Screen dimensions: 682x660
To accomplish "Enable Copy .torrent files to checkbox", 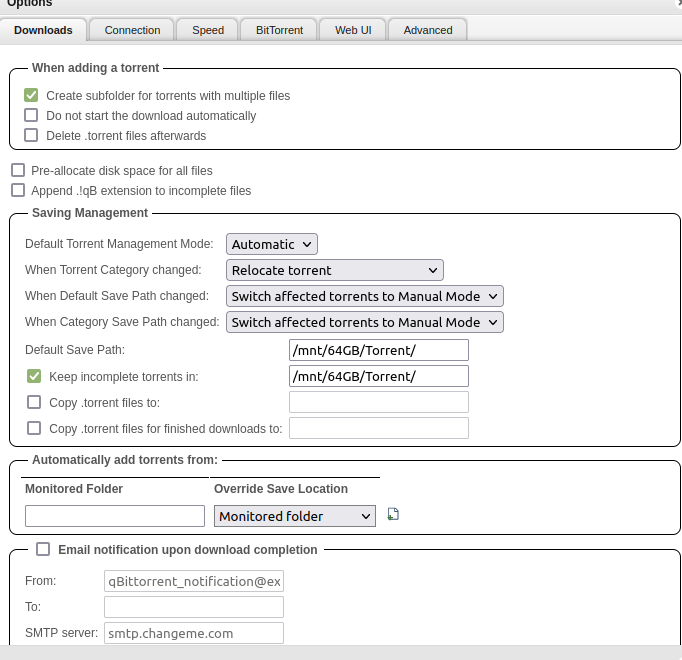I will coord(34,402).
